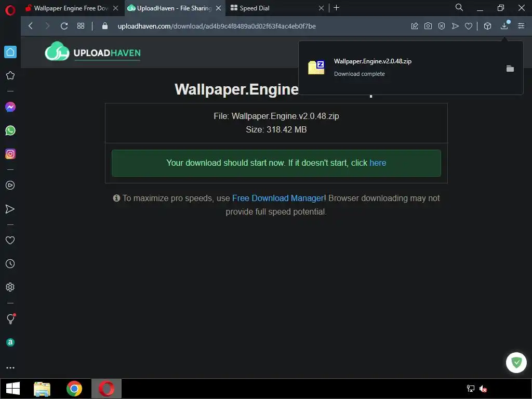Reload the UploadHaven page
This screenshot has height=399, width=532.
[x=64, y=26]
